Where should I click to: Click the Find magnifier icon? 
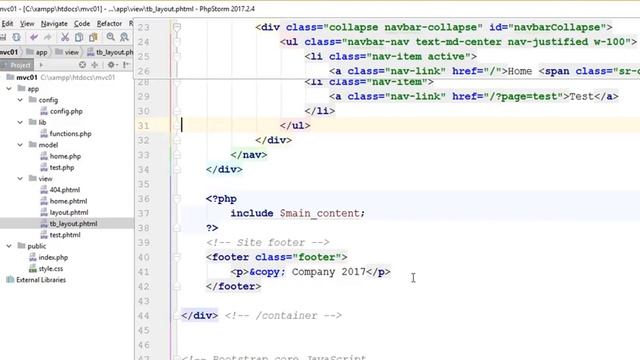(x=110, y=38)
